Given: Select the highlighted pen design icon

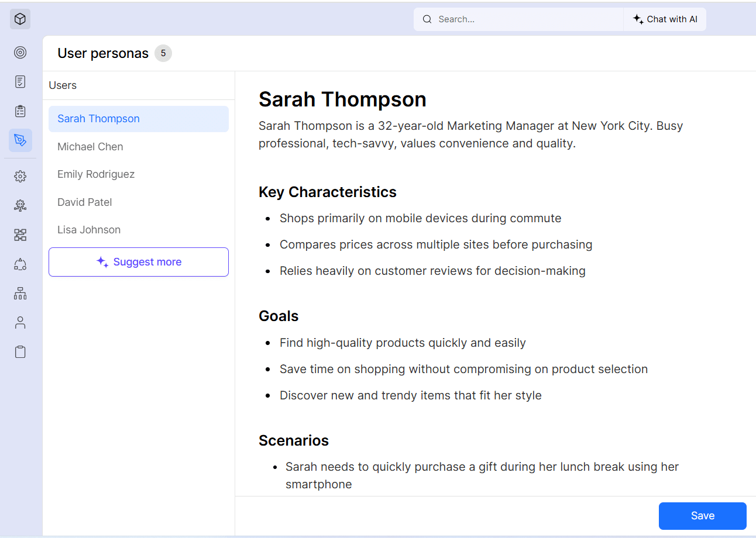Looking at the screenshot, I should click(20, 140).
